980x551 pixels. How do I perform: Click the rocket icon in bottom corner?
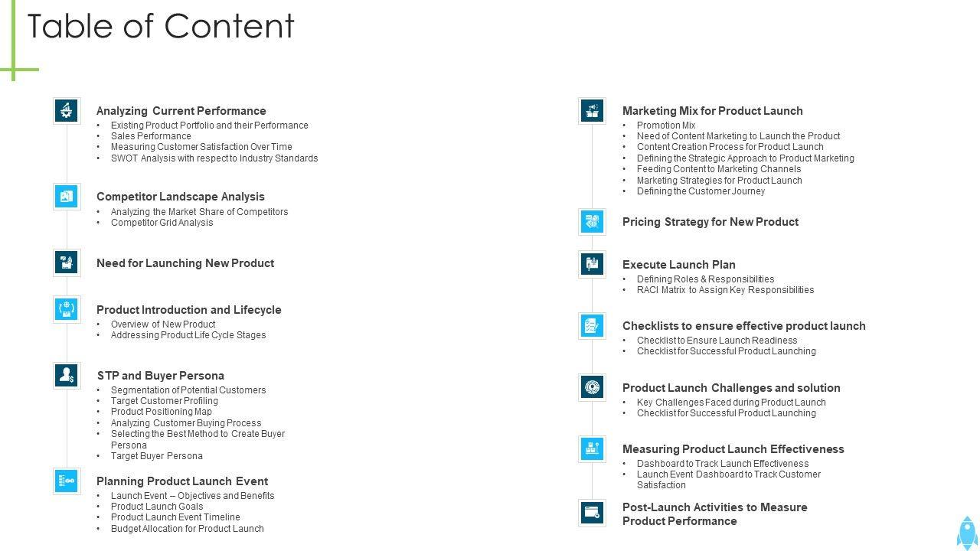coord(967,532)
